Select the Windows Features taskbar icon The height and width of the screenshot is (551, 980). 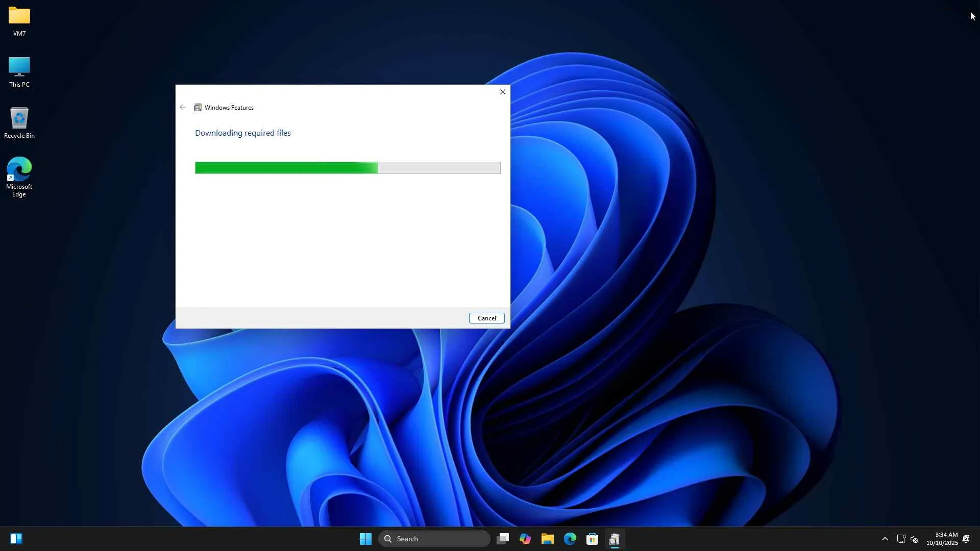615,539
